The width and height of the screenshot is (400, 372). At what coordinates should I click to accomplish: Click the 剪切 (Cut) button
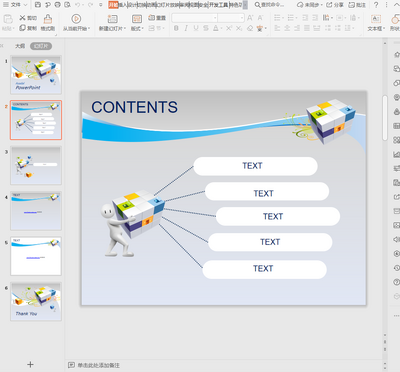coord(28,18)
